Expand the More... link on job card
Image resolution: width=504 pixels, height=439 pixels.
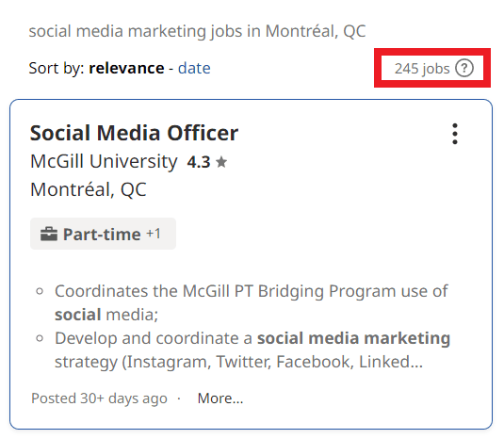coord(220,398)
